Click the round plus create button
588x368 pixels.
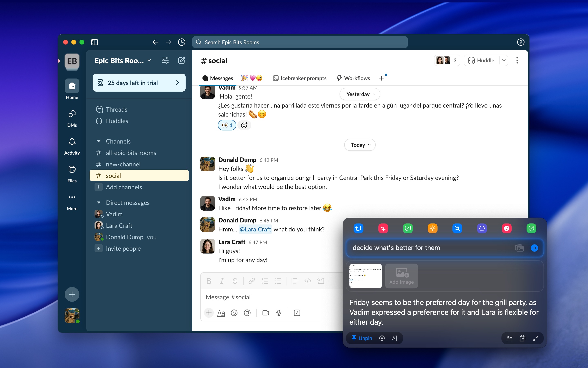[72, 294]
